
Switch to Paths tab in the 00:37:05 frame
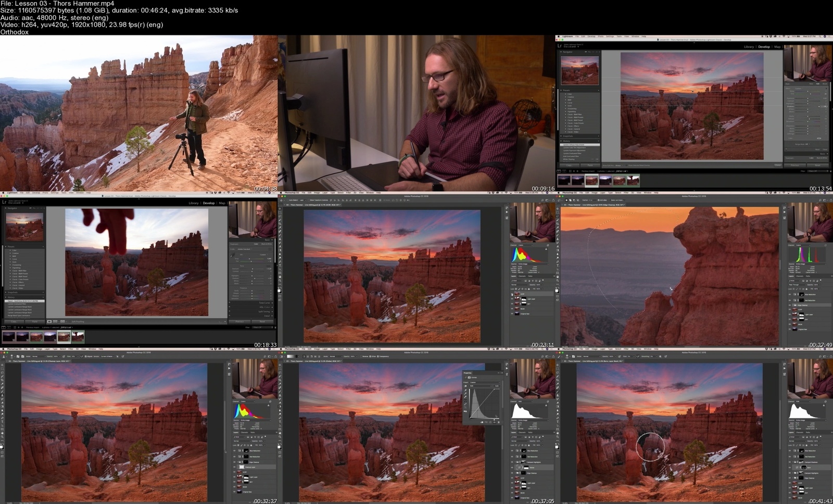(530, 432)
